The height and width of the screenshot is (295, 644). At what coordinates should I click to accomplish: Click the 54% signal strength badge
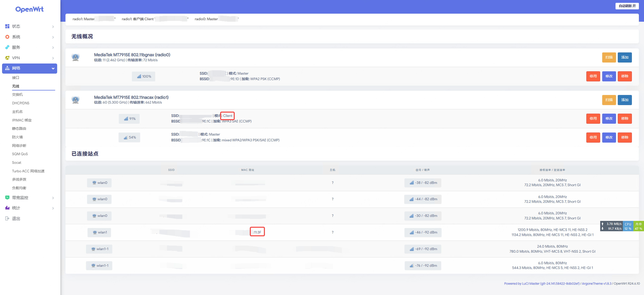pos(129,137)
